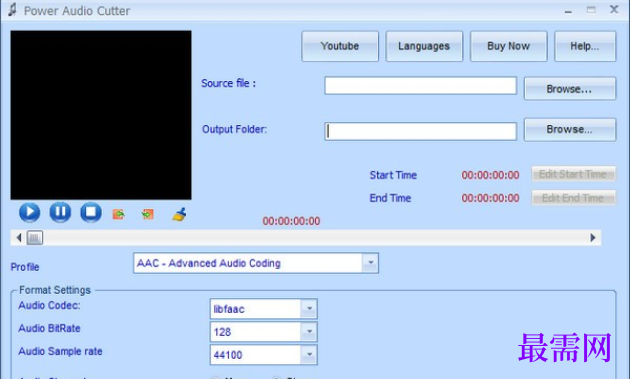Set the start mark icon
The image size is (630, 379).
point(119,214)
